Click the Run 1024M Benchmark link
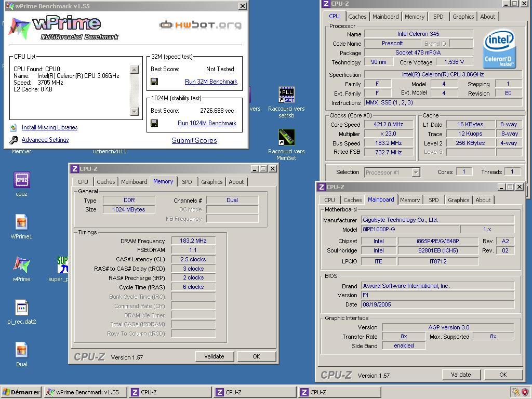This screenshot has width=532, height=399. click(x=207, y=123)
